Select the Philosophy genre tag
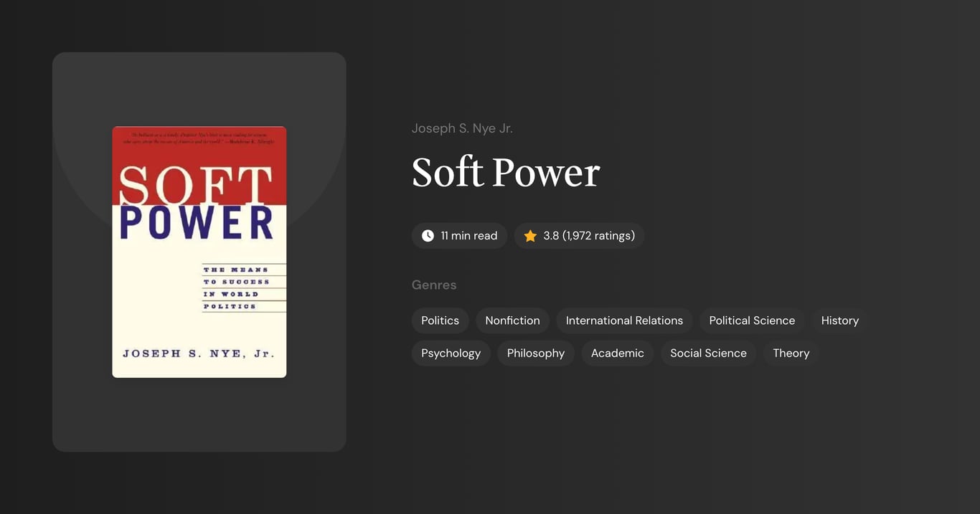Viewport: 980px width, 514px height. click(536, 353)
